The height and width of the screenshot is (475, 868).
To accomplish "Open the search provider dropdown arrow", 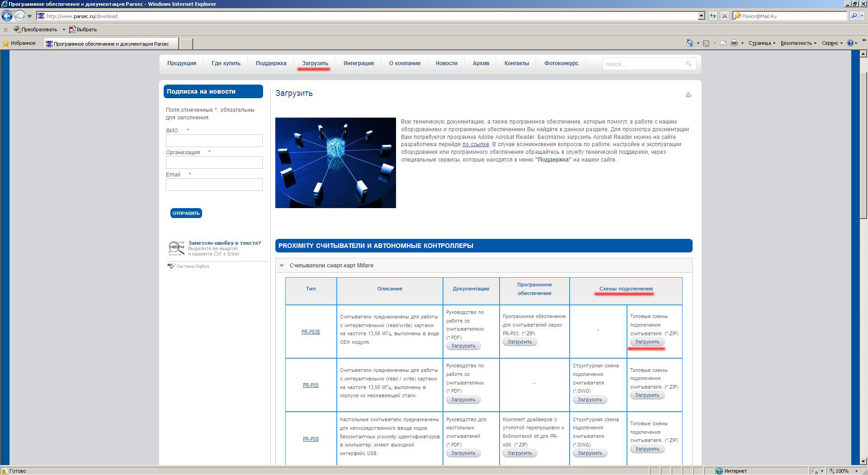I will 862,16.
